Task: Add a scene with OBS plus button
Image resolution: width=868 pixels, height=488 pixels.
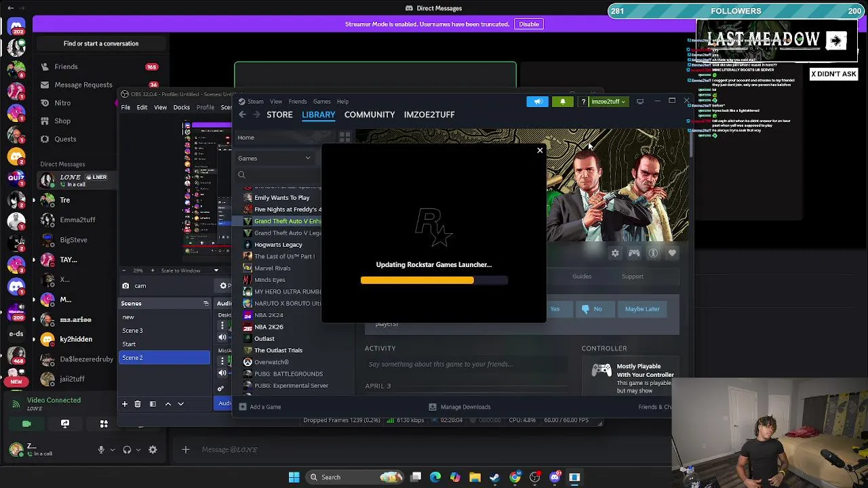Action: coord(125,404)
